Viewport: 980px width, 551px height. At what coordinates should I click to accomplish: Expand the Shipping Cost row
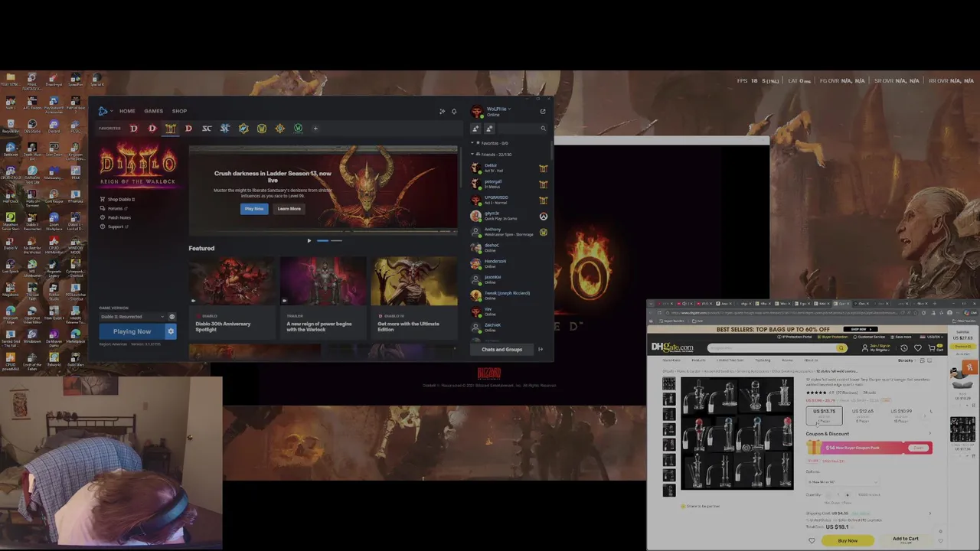[930, 514]
